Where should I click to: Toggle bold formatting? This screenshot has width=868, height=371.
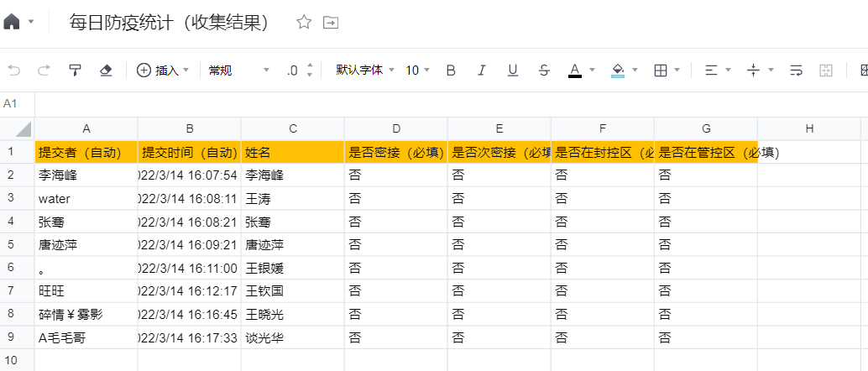point(451,71)
